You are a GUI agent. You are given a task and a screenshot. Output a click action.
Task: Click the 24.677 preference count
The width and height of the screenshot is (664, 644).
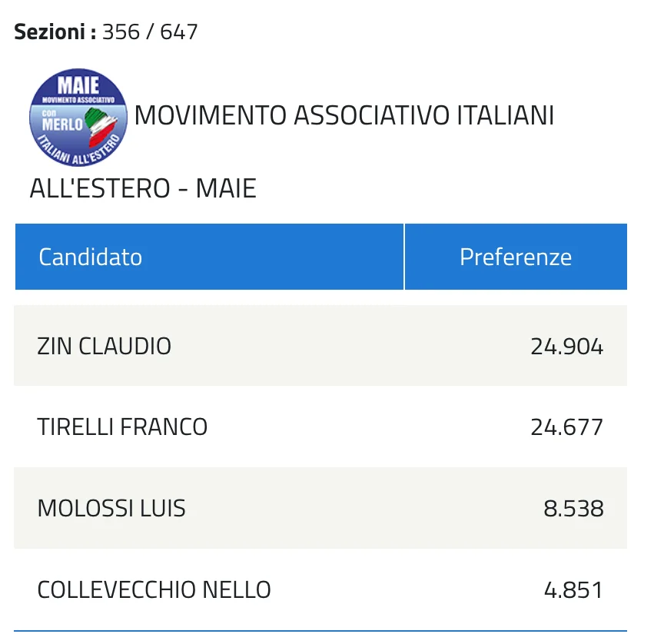pyautogui.click(x=566, y=427)
